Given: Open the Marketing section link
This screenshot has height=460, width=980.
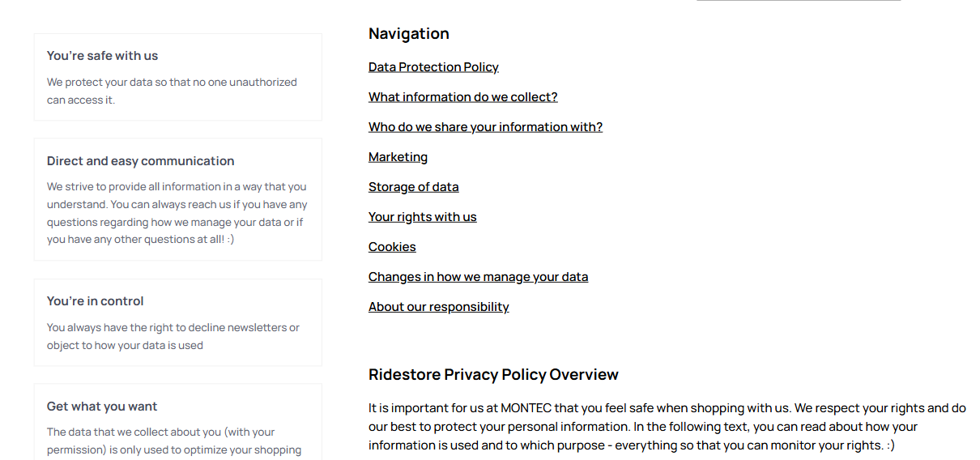Looking at the screenshot, I should pos(398,157).
